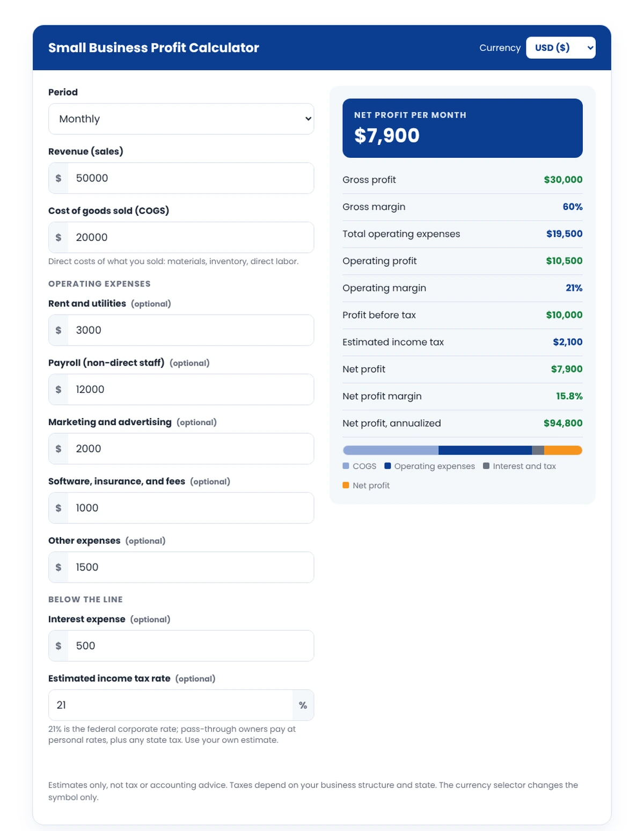Viewport: 644px width, 831px height.
Task: Open the Period Monthly dropdown
Action: [181, 119]
